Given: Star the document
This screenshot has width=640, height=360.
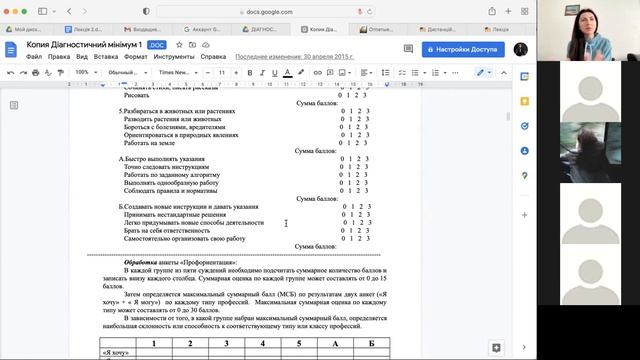Looking at the screenshot, I should tap(179, 45).
